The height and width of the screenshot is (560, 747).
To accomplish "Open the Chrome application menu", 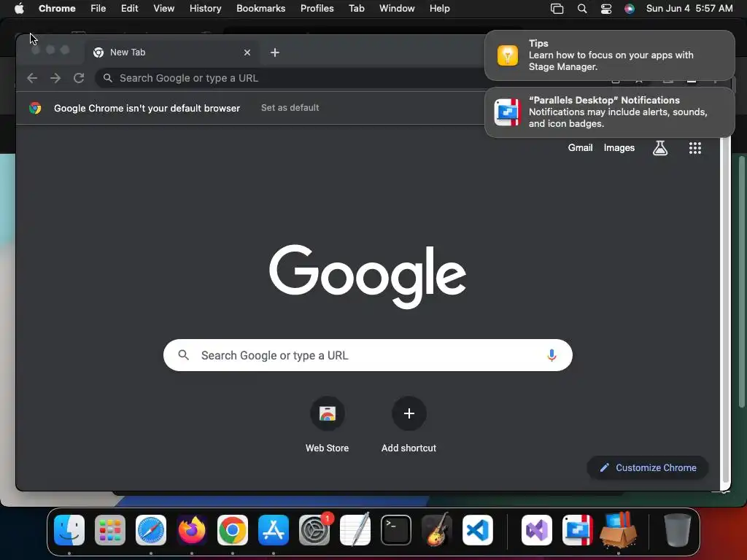I will coord(57,9).
